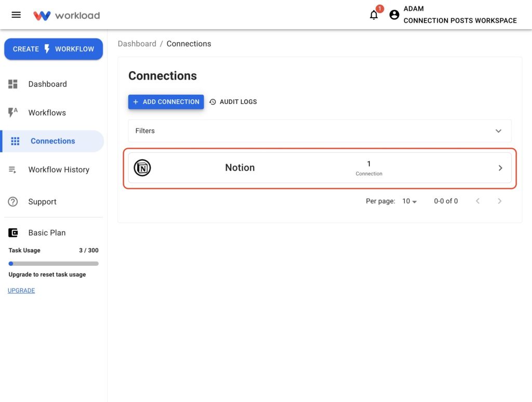Click the Create Workflow button

point(54,49)
